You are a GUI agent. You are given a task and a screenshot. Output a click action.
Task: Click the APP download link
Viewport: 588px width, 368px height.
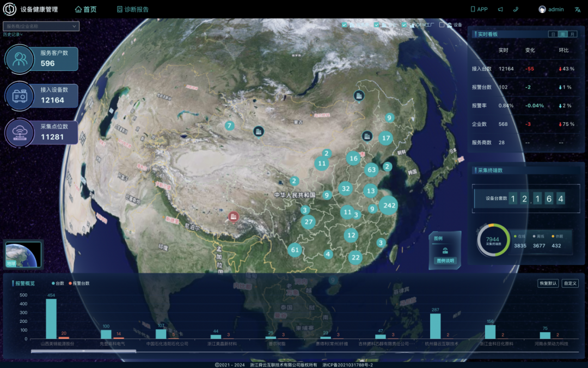click(x=479, y=9)
